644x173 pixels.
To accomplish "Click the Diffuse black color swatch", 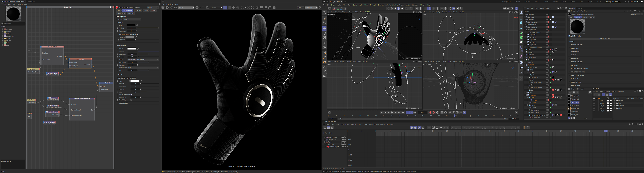I will 131,25.
